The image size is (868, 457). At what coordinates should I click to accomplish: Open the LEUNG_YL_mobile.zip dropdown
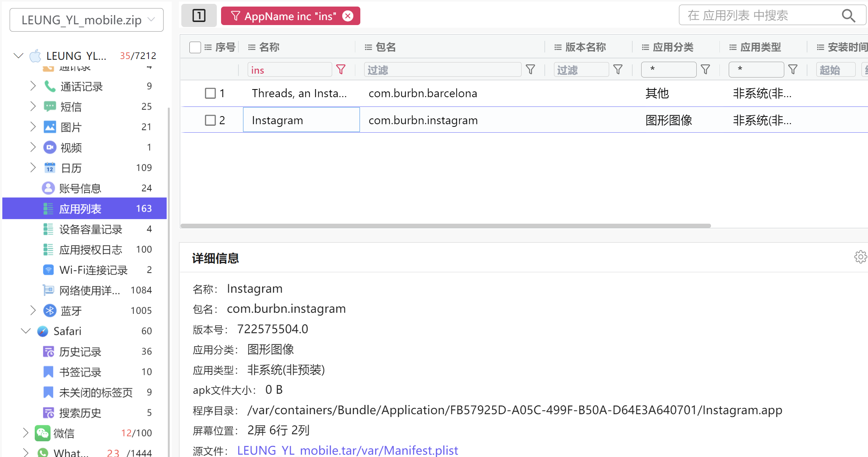click(86, 20)
